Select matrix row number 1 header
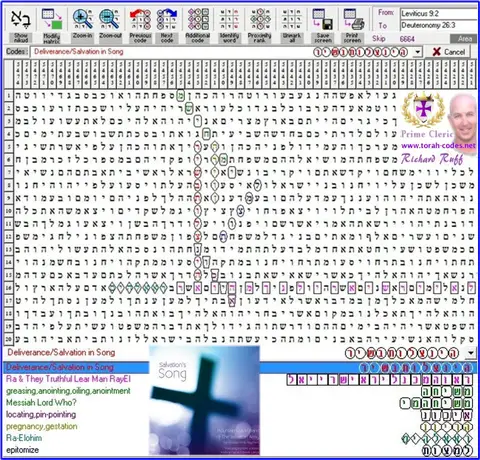 9,96
